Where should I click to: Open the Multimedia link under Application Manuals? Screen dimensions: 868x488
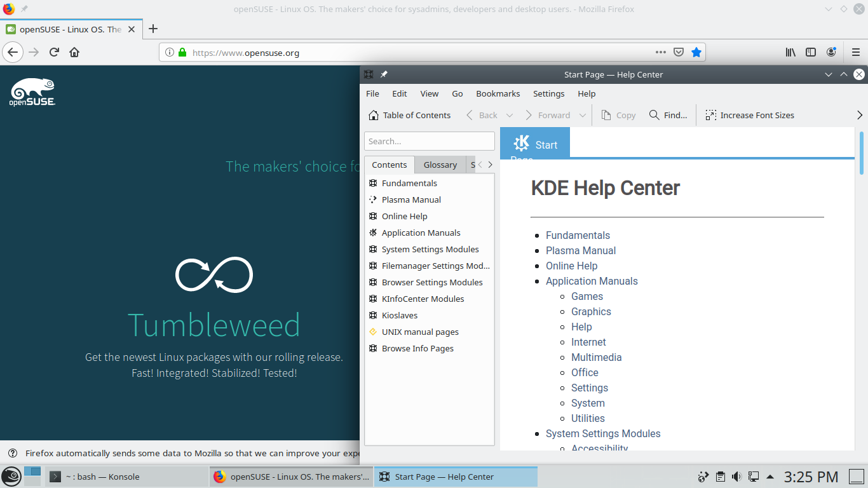(x=597, y=357)
